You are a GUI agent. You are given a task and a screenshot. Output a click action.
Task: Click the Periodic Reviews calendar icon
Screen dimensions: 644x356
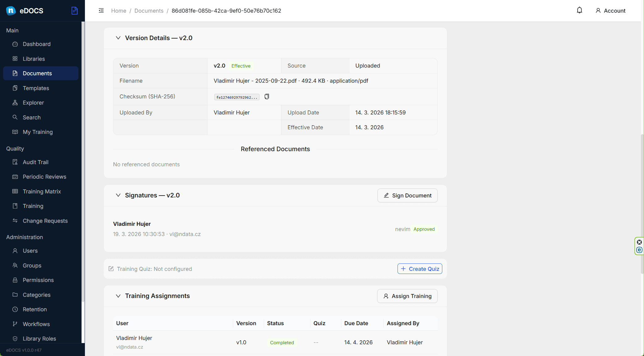tap(15, 177)
